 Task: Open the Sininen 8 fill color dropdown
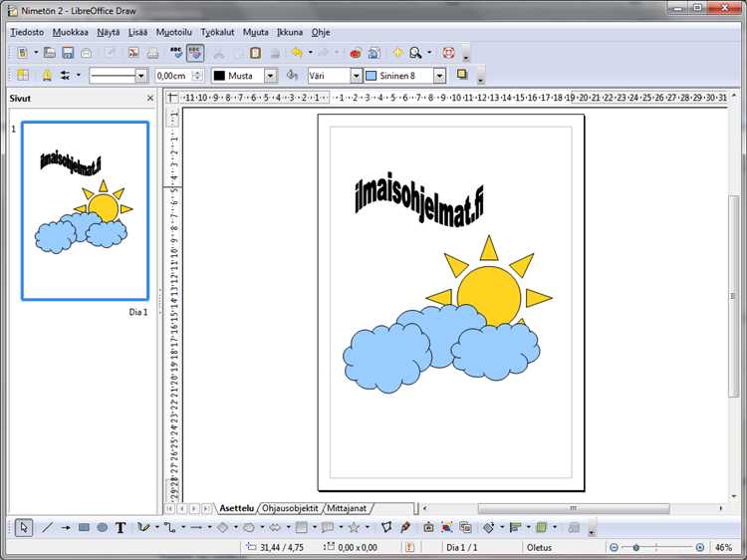tap(439, 76)
